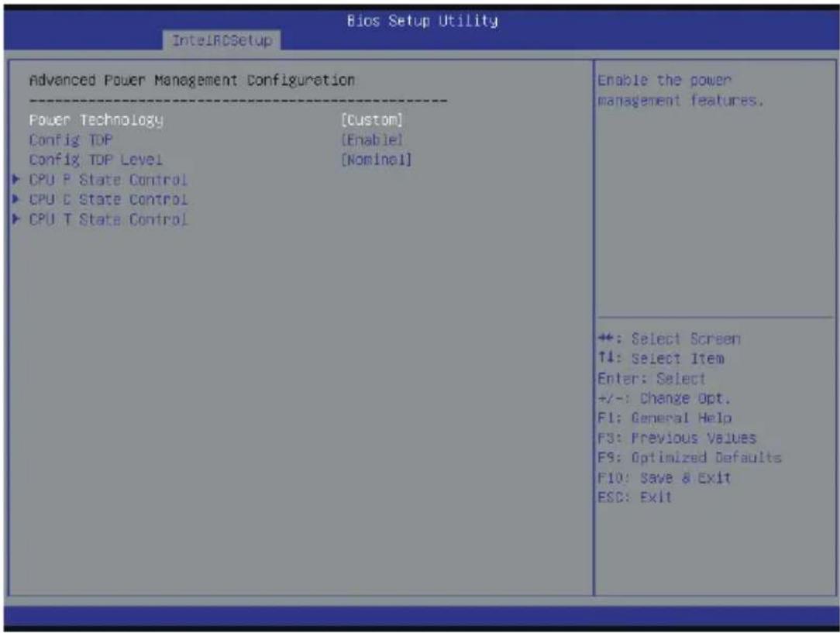Click the F1: General Help hint

coord(664,418)
